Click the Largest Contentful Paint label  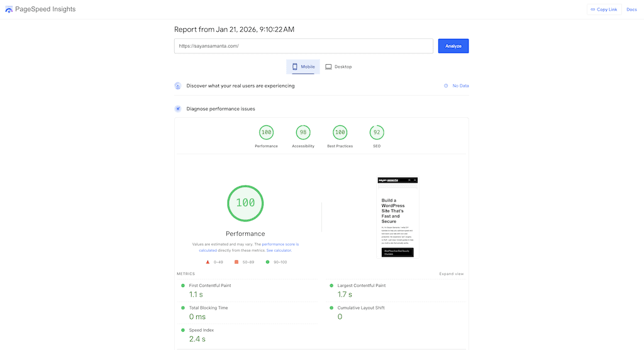pyautogui.click(x=362, y=285)
